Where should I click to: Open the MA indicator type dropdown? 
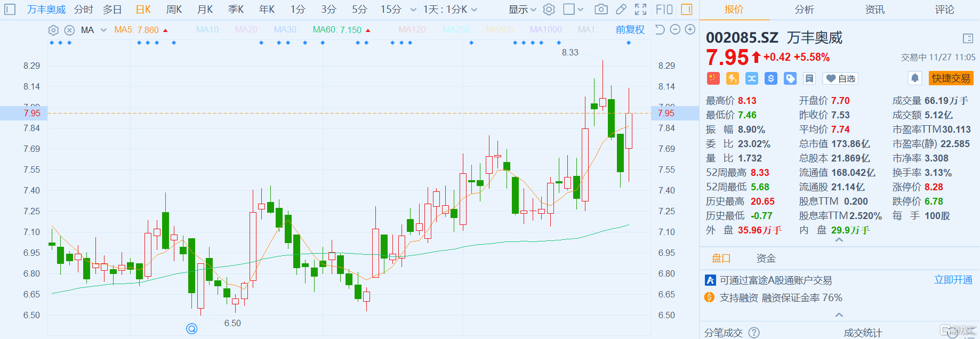click(93, 30)
